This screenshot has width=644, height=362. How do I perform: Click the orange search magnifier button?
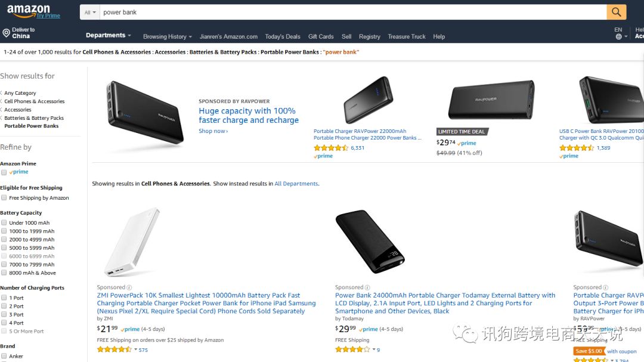tap(616, 12)
